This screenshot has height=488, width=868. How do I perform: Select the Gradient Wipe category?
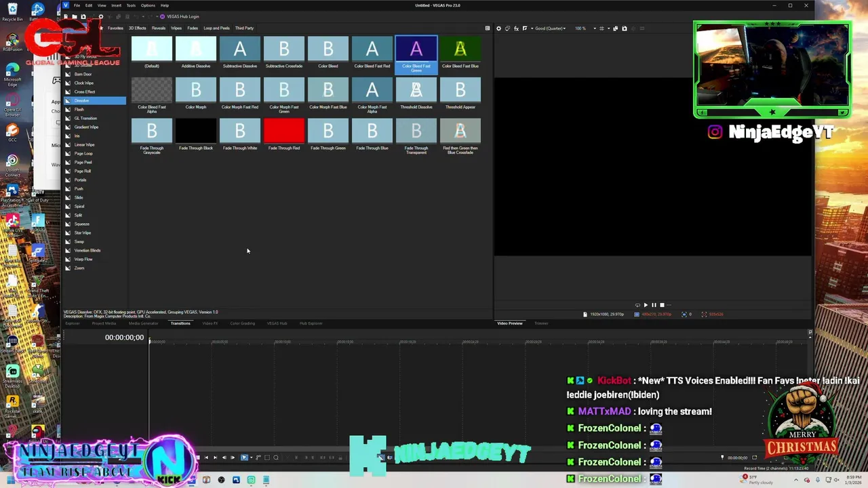click(x=86, y=127)
